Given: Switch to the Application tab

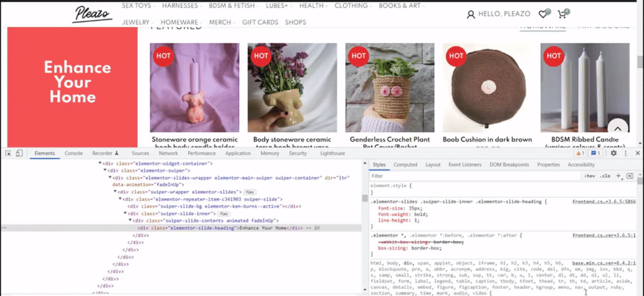Looking at the screenshot, I should [238, 153].
